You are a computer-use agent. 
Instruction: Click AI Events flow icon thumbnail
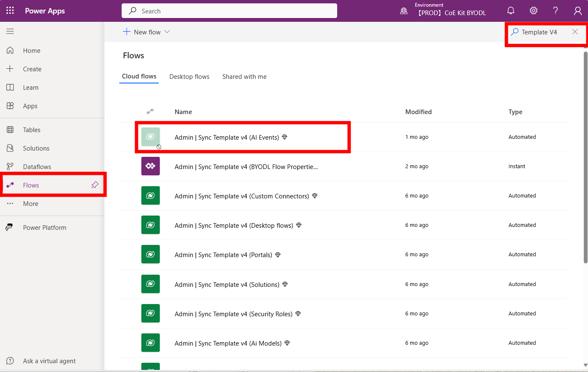[x=151, y=137]
